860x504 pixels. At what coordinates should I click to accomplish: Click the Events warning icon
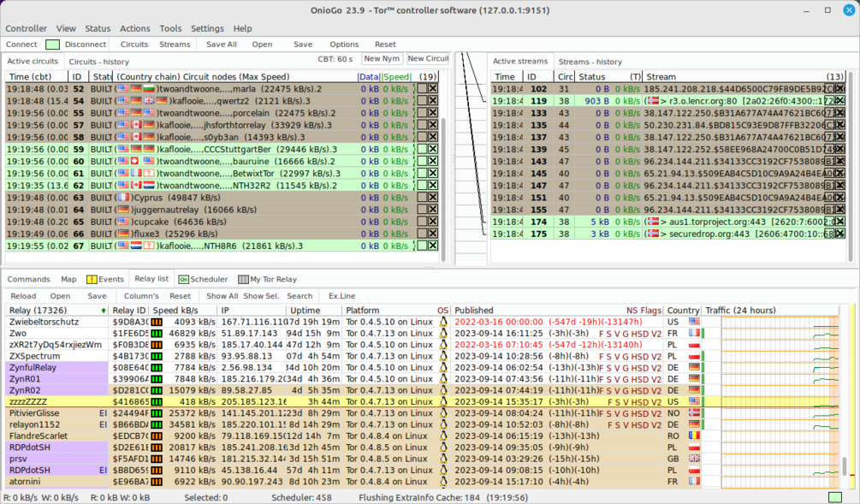[x=92, y=279]
